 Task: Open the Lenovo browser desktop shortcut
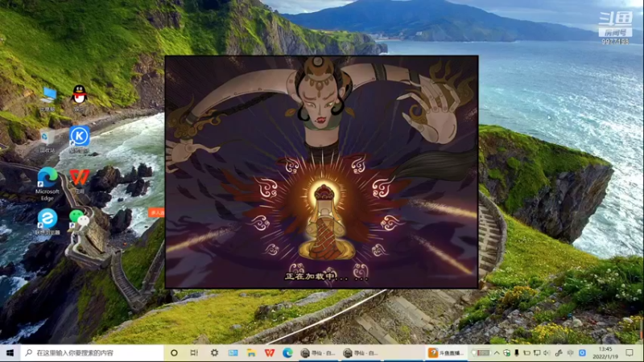[x=47, y=222]
